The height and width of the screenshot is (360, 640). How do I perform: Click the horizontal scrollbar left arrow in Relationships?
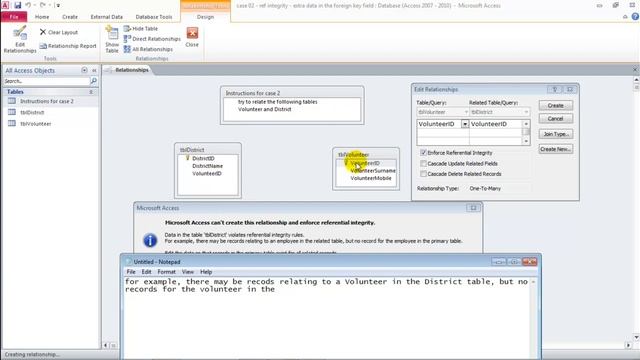coord(106,345)
